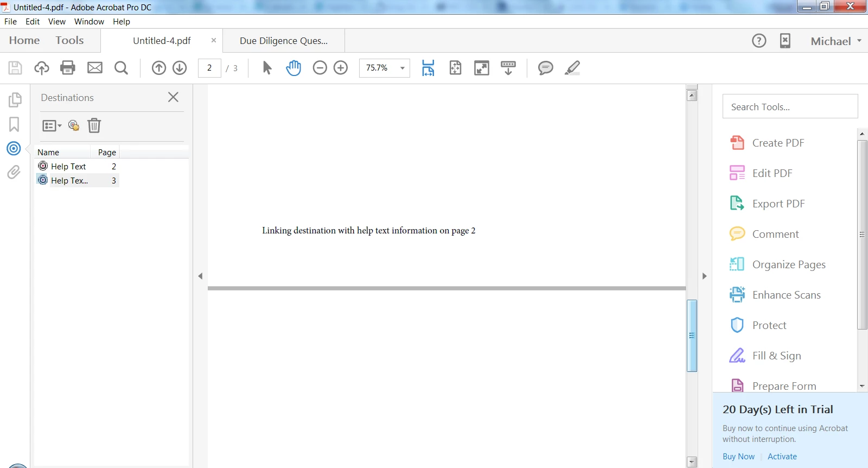868x468 pixels.
Task: Create a new destination icon
Action: [74, 126]
